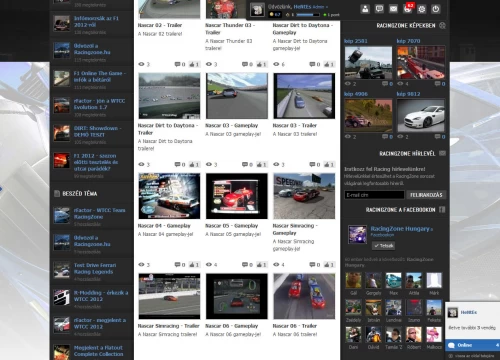Open the Nascar 06 - Gameplay video thumbnail
The width and height of the screenshot is (500, 360).
click(x=237, y=296)
